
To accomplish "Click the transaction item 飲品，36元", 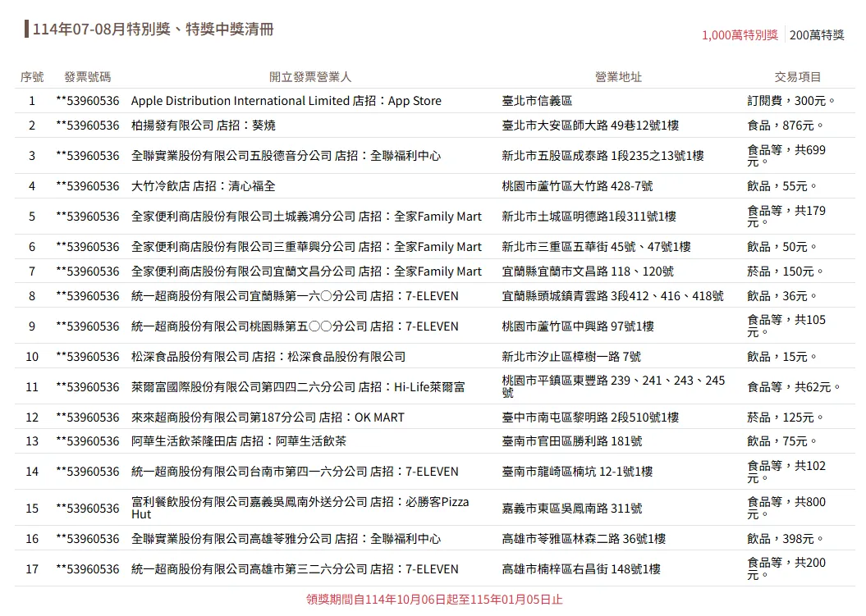I will 782,296.
